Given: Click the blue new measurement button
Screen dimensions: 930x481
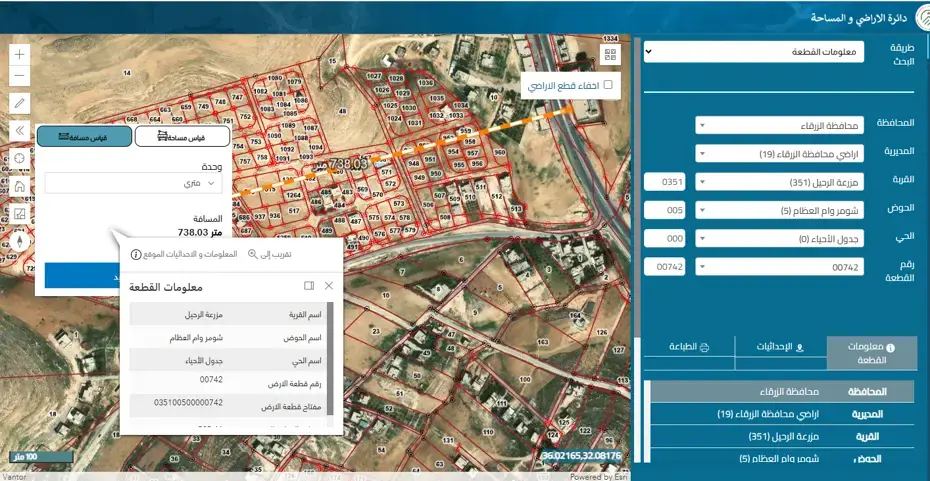Looking at the screenshot, I should coord(82,276).
